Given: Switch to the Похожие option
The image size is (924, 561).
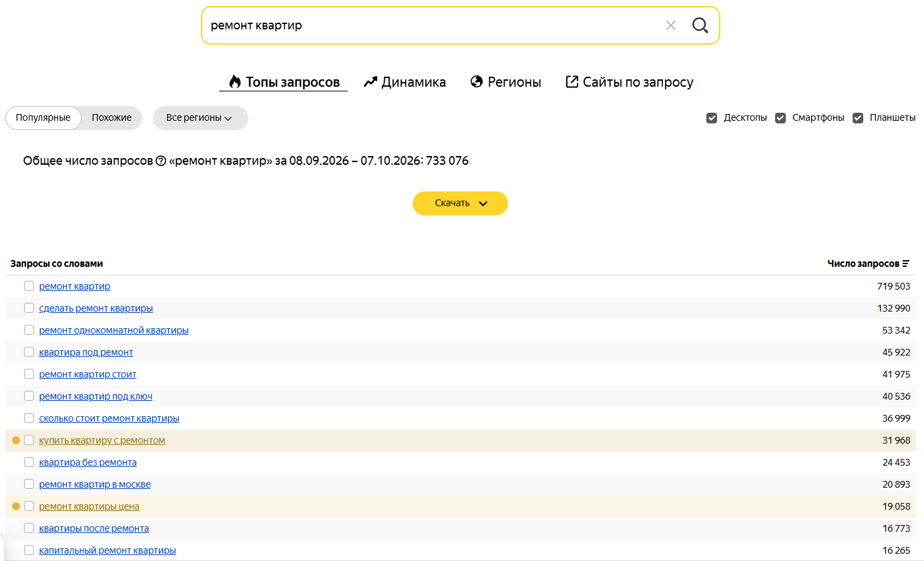Looking at the screenshot, I should [x=111, y=118].
